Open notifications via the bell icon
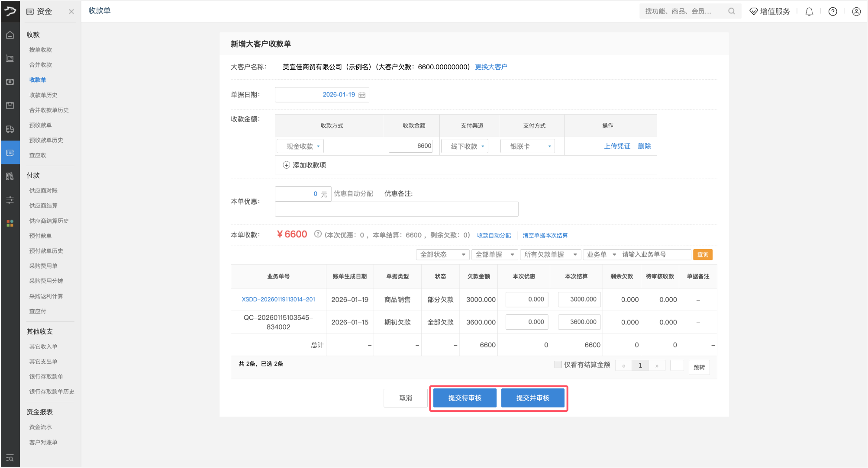The image size is (868, 468). (x=809, y=11)
